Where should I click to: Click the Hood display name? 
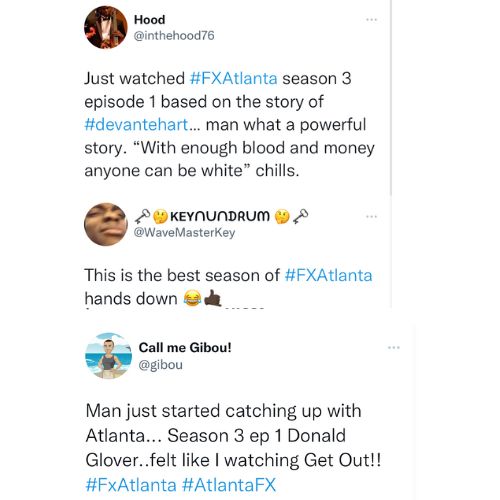tap(149, 20)
